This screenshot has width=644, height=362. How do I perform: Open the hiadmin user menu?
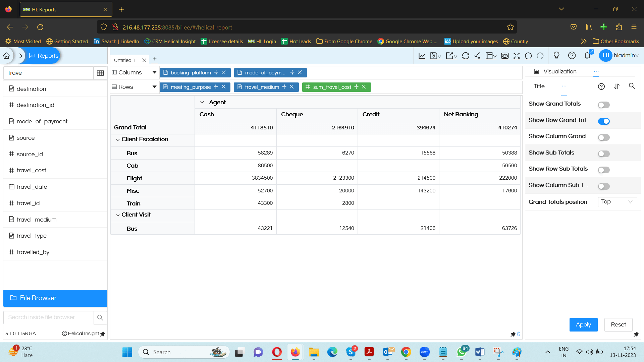619,55
